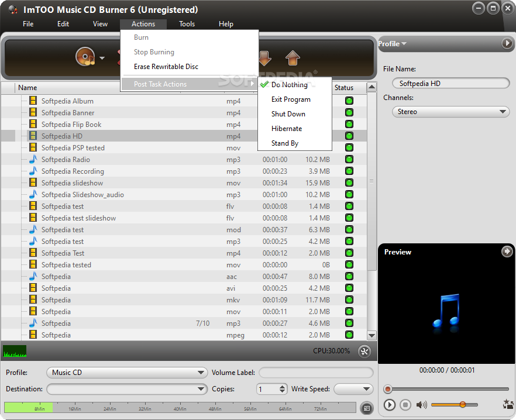Click the app logo icon in the title bar

(13, 9)
